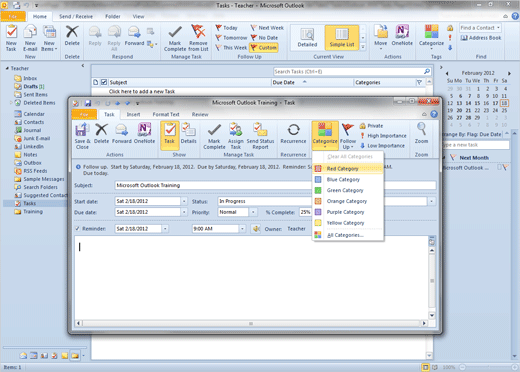The width and height of the screenshot is (520, 372).
Task: Send task to OneNote in task window
Action: [x=144, y=134]
